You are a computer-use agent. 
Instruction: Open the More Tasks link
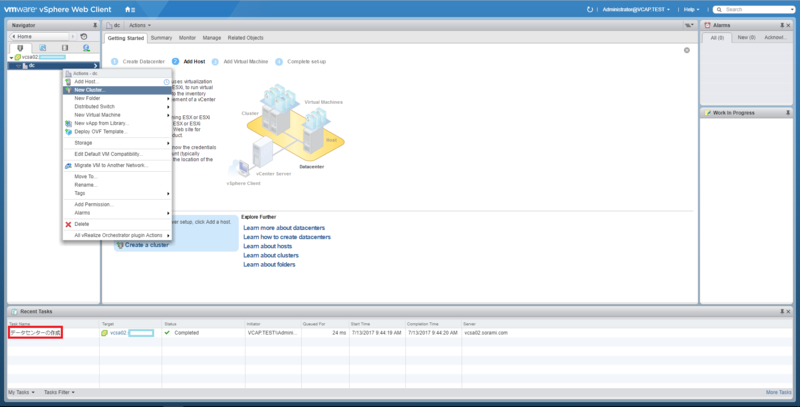(779, 392)
